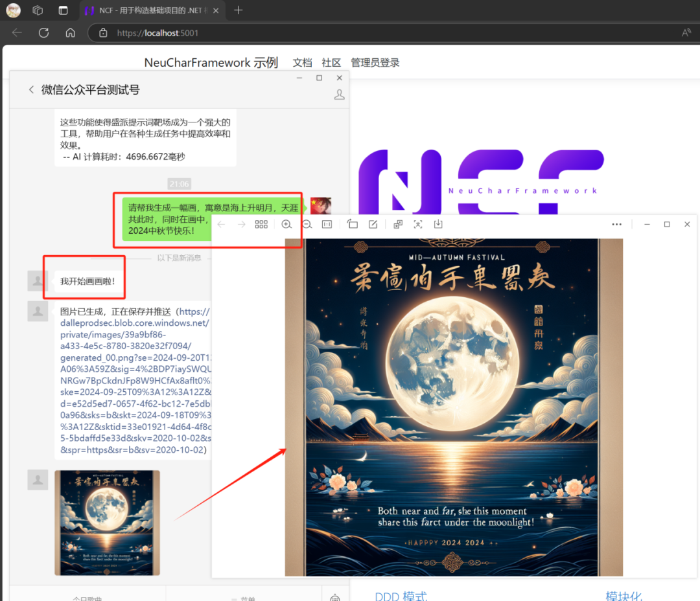Screen dimensions: 700x601
Task: Open browser workspaces icon
Action: pyautogui.click(x=38, y=10)
